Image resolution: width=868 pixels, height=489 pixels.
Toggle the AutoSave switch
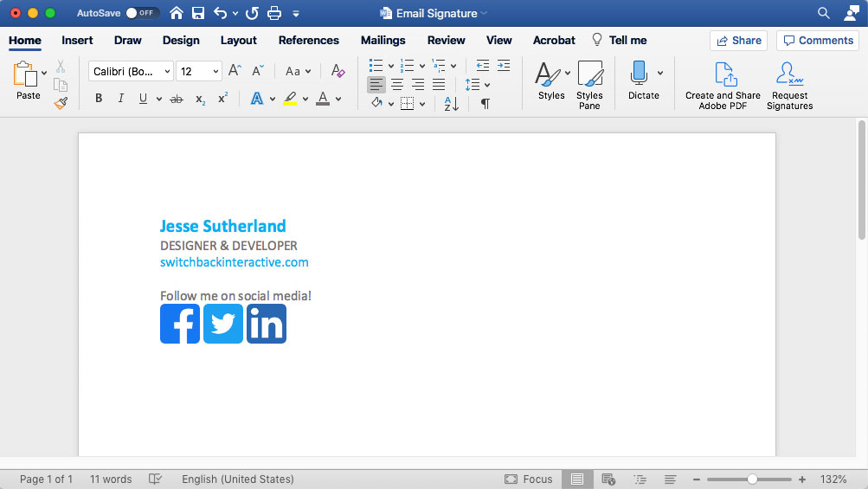click(x=142, y=13)
